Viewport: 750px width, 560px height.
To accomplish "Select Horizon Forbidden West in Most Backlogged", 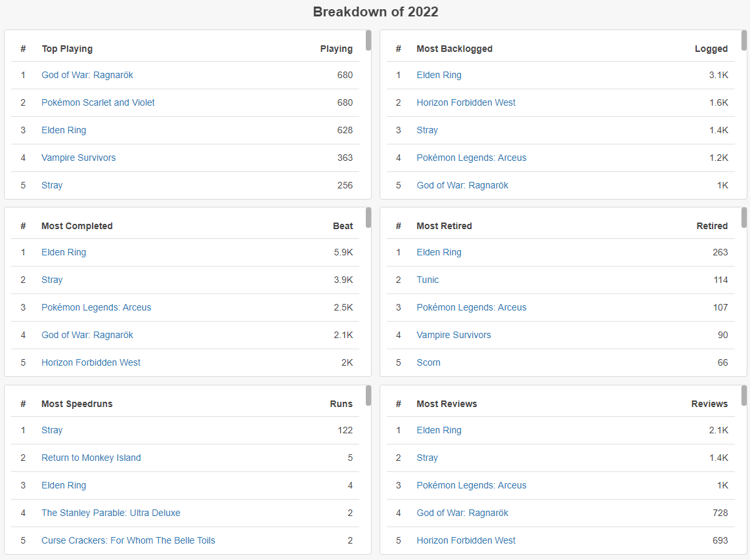I will click(466, 102).
